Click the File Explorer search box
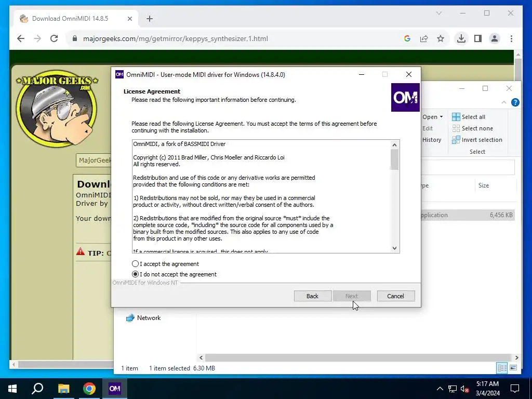This screenshot has width=532, height=399. [468, 167]
